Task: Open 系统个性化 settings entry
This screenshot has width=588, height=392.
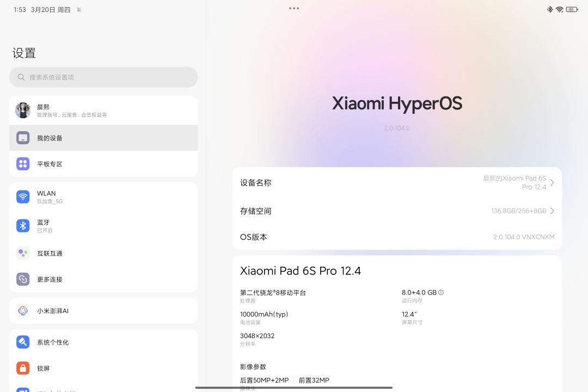Action: click(x=103, y=342)
